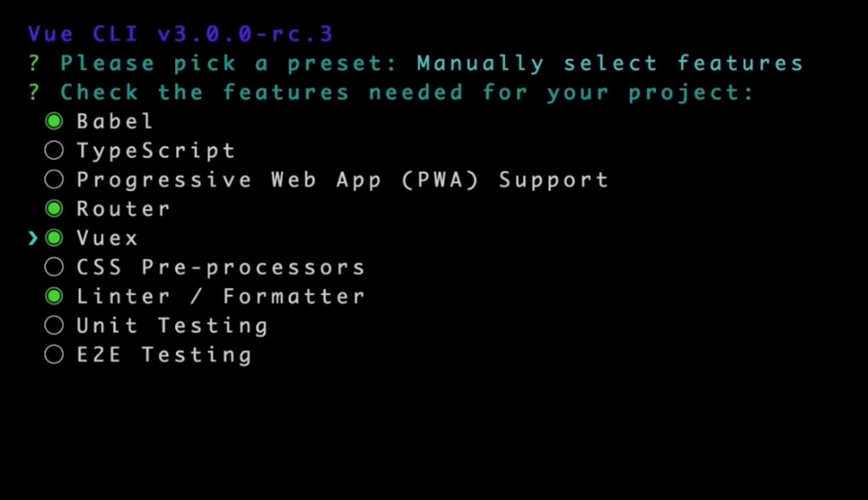868x500 pixels.
Task: Enable the CSS Pre-processors circle
Action: click(x=54, y=268)
